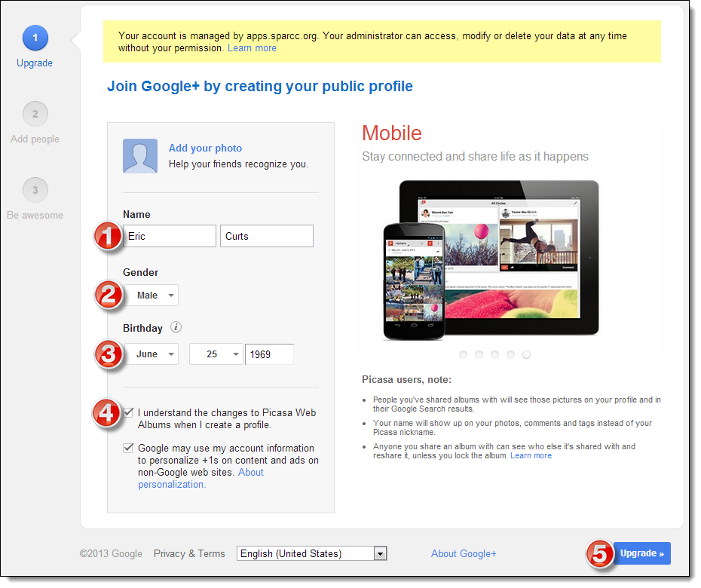Click 'Help your friends recognize you.' text

(x=238, y=164)
